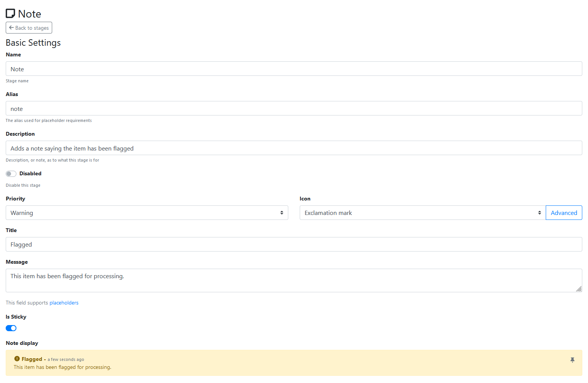The height and width of the screenshot is (383, 588).
Task: Click the exclamation icon in the note preview
Action: 17,359
